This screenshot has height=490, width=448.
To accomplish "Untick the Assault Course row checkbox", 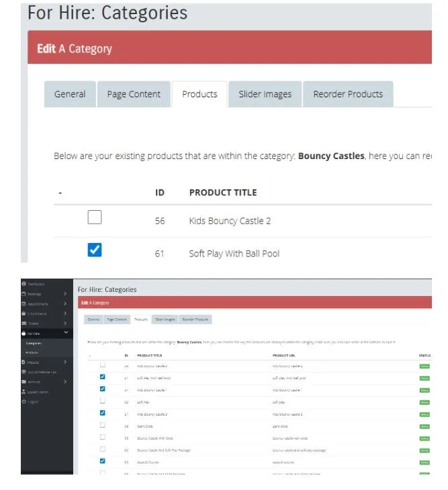I will click(103, 460).
